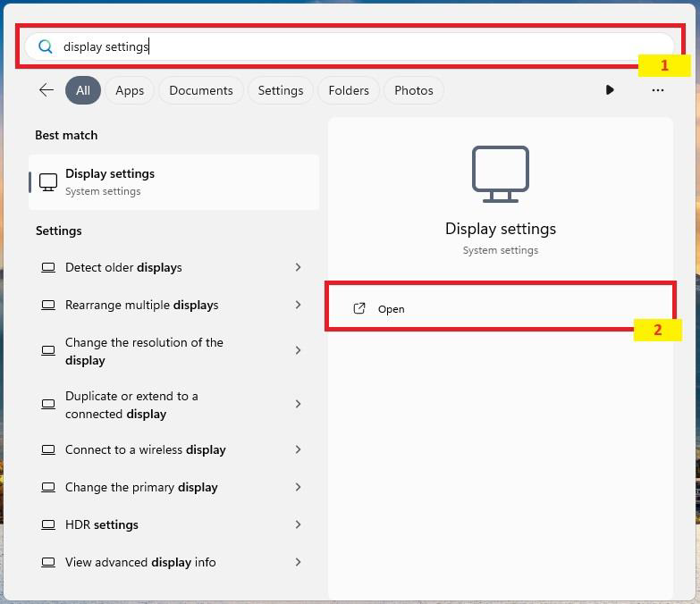Viewport: 700px width, 604px height.
Task: Click the large monitor icon in preview pane
Action: (x=501, y=174)
